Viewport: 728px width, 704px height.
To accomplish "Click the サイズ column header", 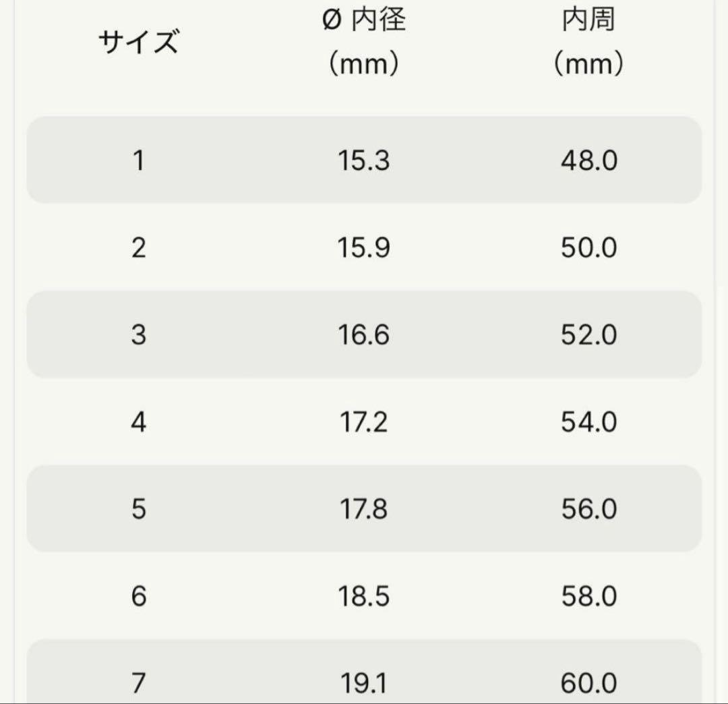I will tap(138, 43).
